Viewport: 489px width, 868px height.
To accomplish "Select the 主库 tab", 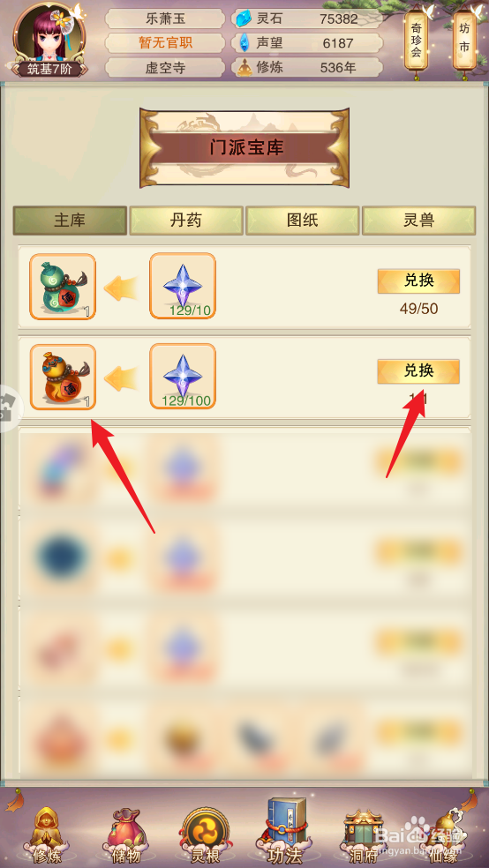I will (70, 221).
